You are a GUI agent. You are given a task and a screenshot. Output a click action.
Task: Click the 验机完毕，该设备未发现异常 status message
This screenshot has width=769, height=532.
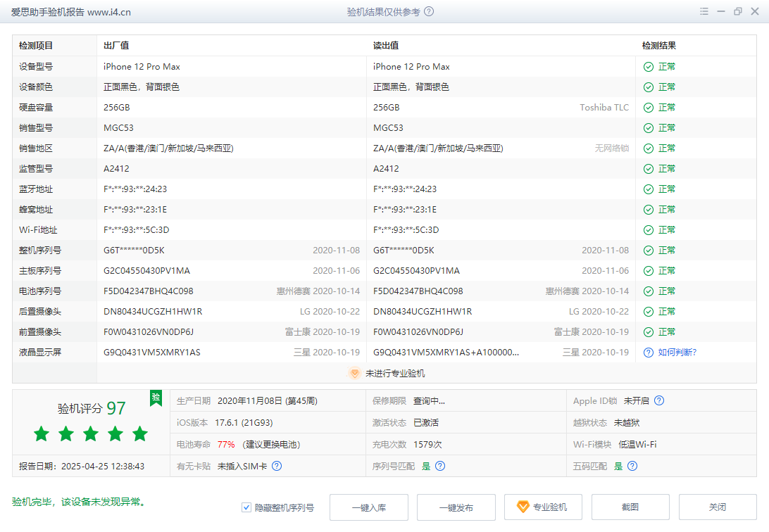pos(78,502)
